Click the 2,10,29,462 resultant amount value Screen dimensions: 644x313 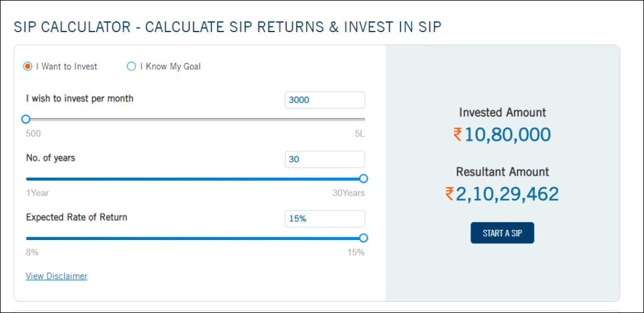pos(508,194)
